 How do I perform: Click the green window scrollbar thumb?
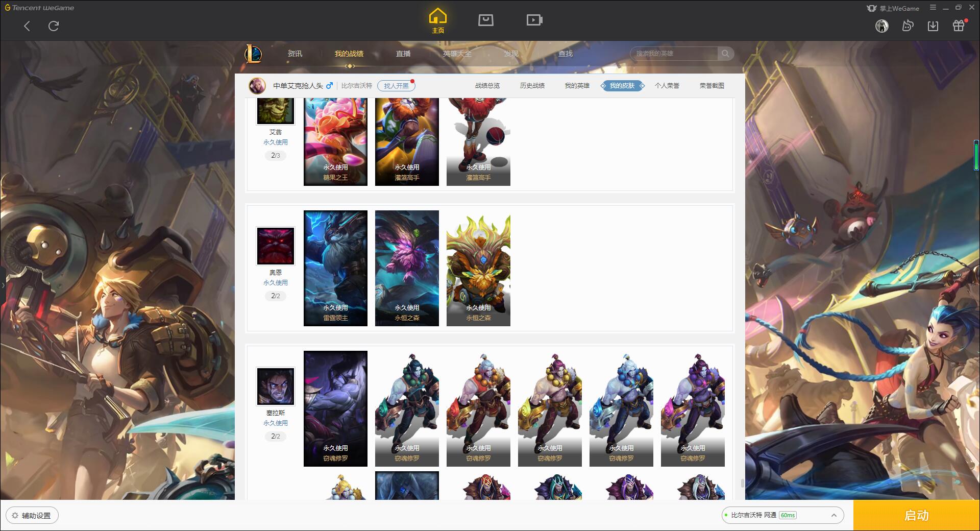[x=976, y=155]
